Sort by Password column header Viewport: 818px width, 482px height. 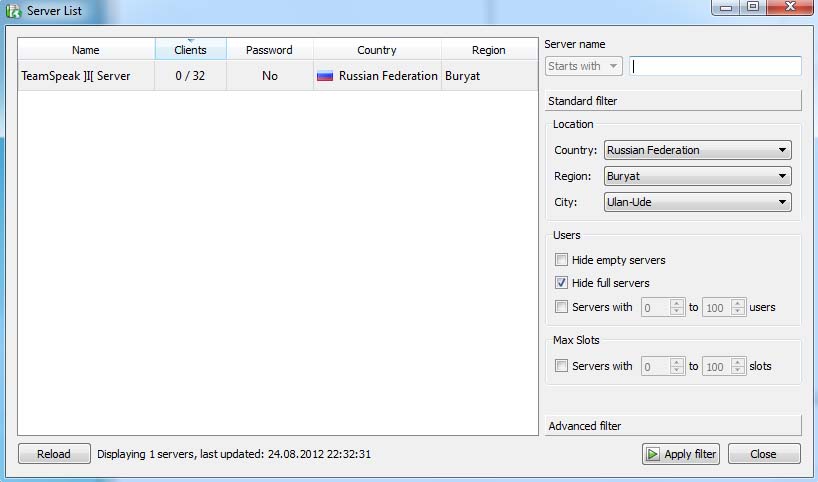pyautogui.click(x=269, y=50)
